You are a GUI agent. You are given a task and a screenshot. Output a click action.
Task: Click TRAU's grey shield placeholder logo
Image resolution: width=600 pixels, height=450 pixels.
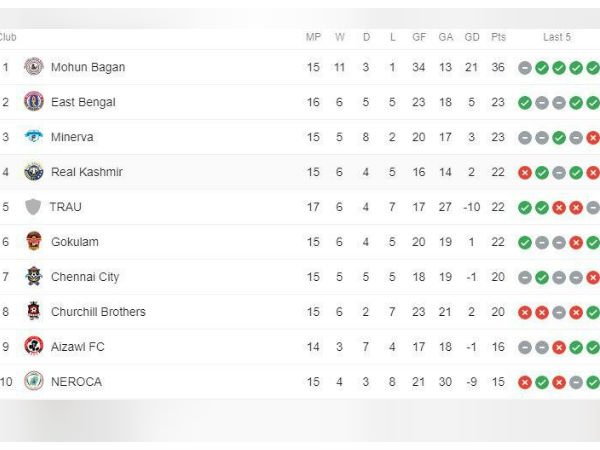(x=33, y=207)
